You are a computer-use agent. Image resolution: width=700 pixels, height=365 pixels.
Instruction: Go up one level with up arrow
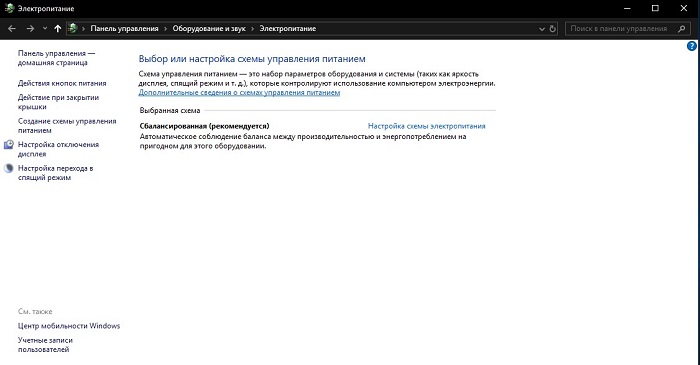(58, 29)
